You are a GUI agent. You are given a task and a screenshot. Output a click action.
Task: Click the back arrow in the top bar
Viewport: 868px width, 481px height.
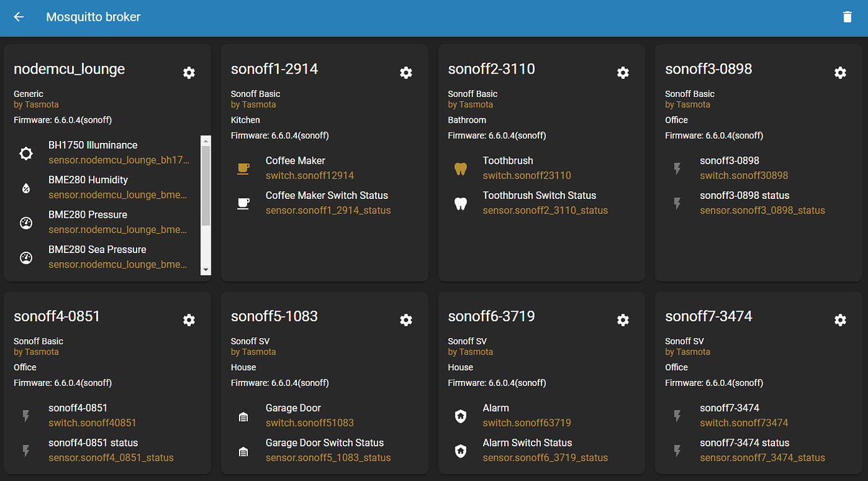pos(18,17)
